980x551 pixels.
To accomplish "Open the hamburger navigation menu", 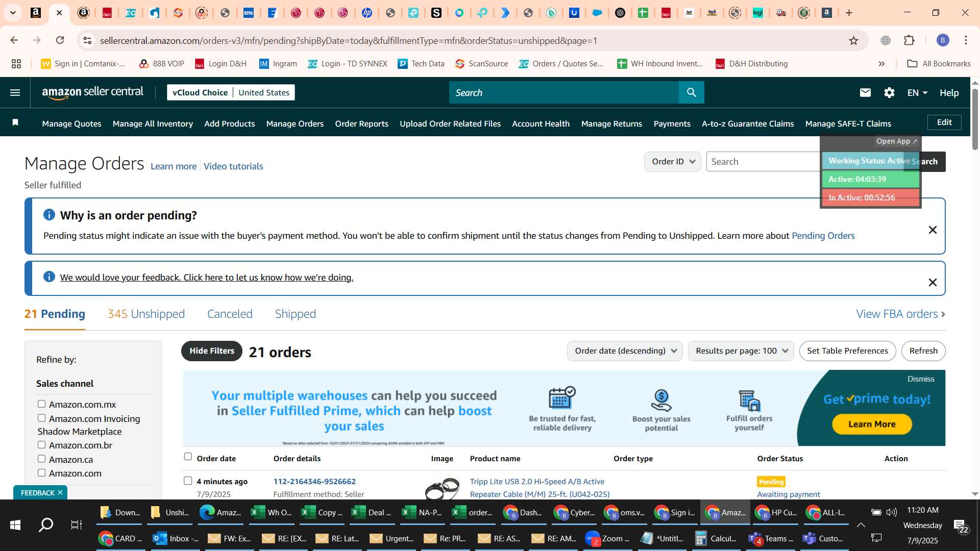I will point(15,92).
